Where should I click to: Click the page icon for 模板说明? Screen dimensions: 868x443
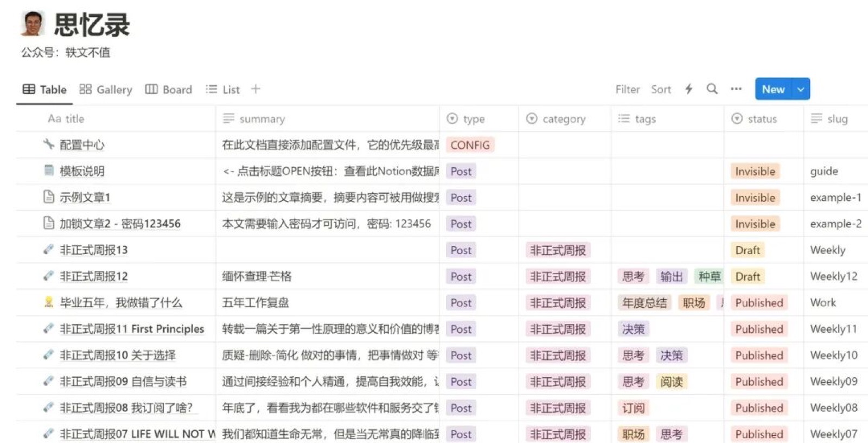[49, 170]
